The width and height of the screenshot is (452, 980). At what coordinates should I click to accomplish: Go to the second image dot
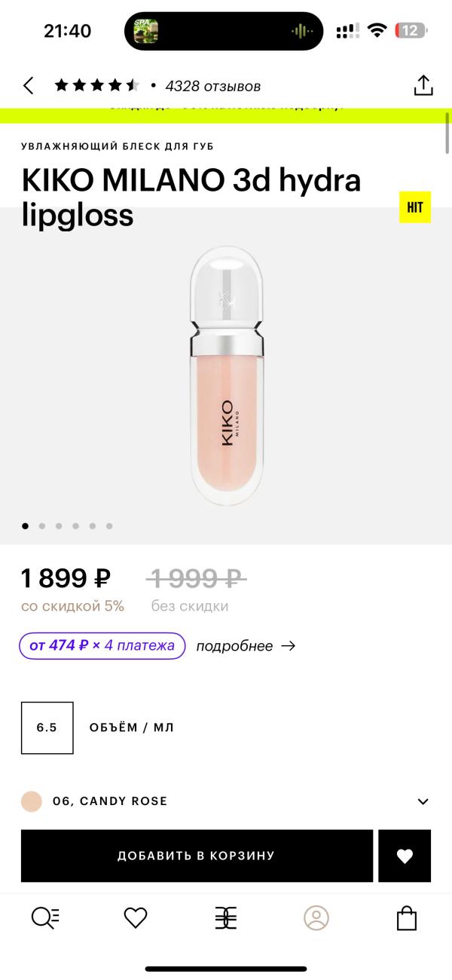[x=42, y=526]
